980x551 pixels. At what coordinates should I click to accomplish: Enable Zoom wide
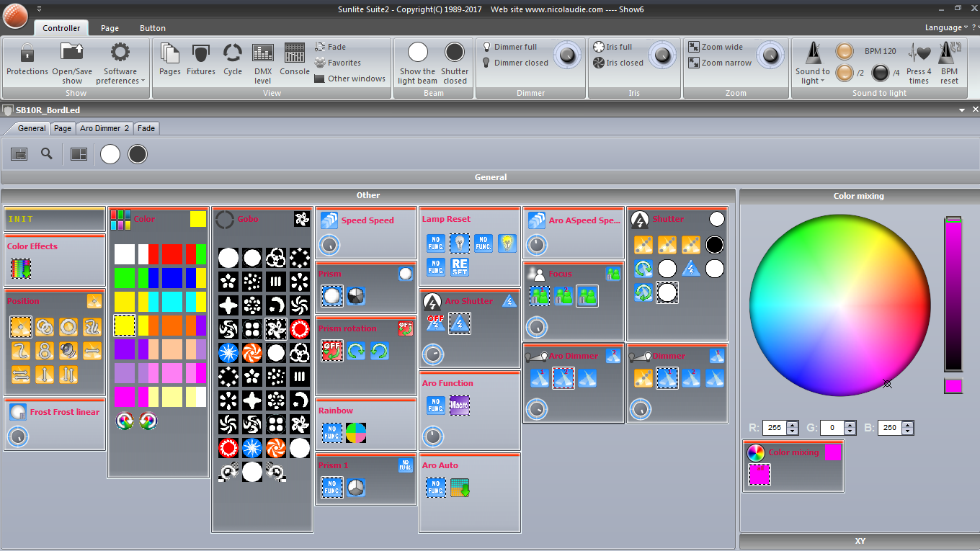[716, 47]
